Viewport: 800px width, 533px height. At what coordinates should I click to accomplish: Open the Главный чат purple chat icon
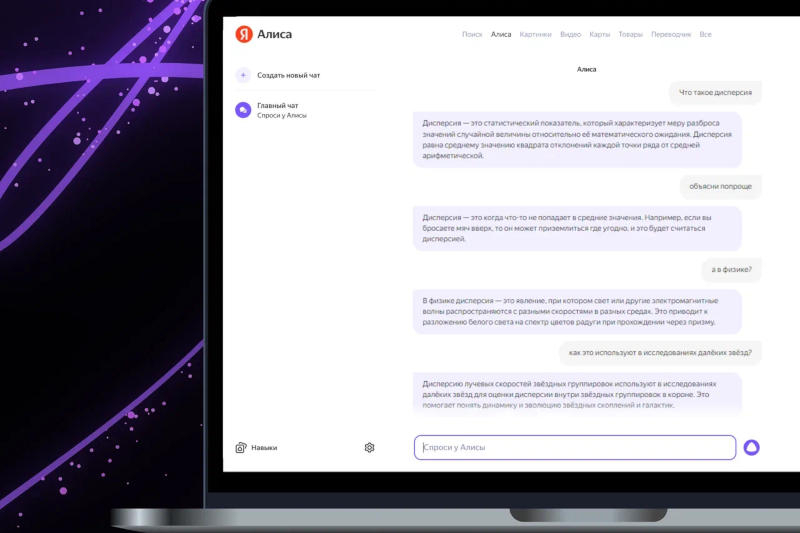pos(243,110)
